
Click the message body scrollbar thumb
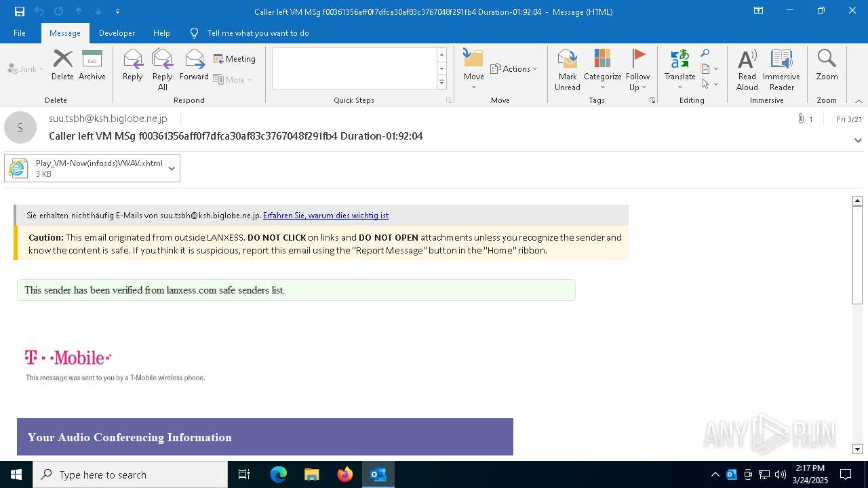click(857, 255)
